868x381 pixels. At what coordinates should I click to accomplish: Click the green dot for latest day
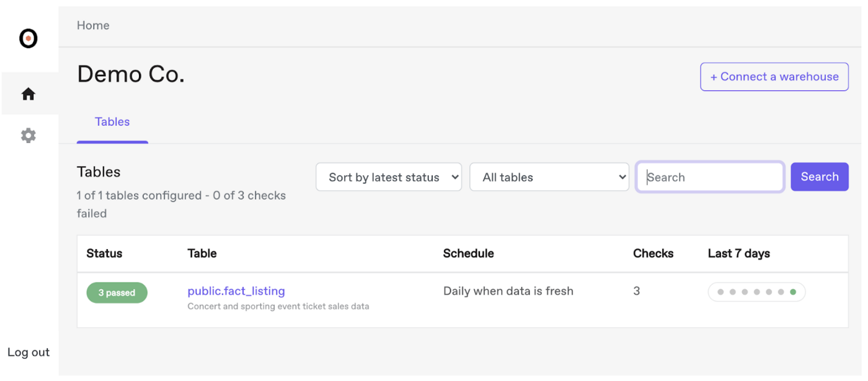[x=793, y=292]
